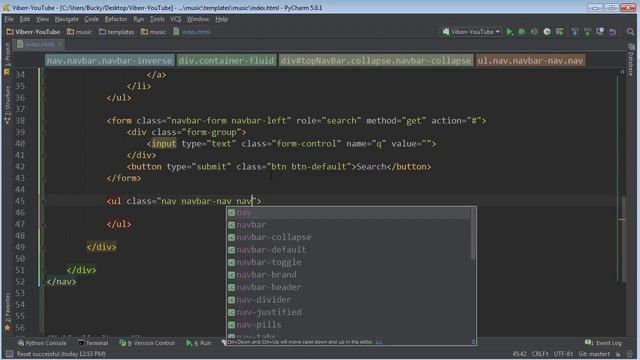
Task: Click the lock read-only status icon
Action: pos(618,354)
